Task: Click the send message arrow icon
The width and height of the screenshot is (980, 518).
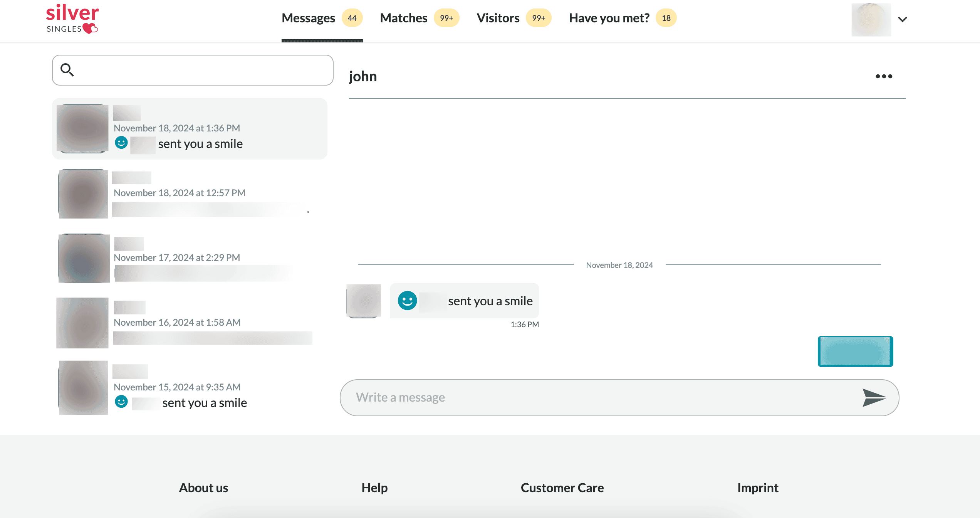Action: point(874,397)
